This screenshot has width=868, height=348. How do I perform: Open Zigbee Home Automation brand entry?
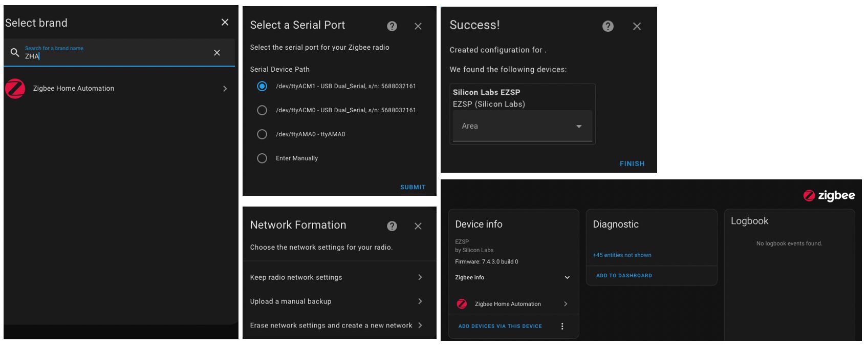point(119,89)
